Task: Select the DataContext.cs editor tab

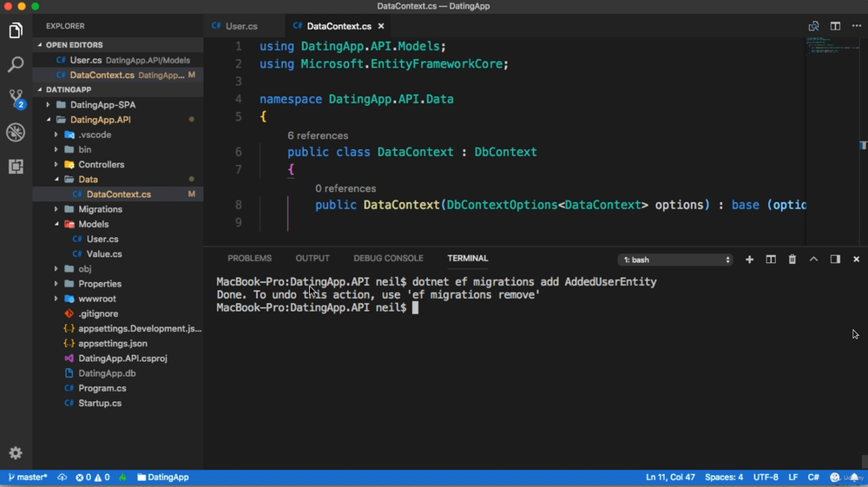Action: coord(339,26)
